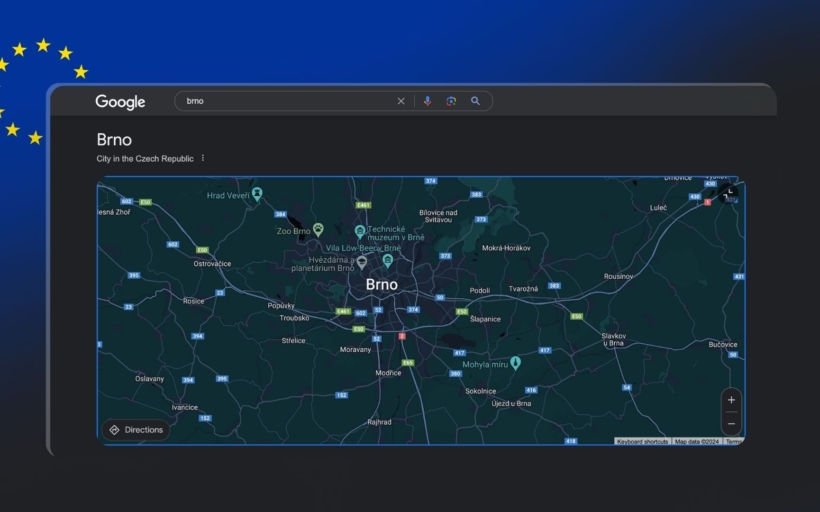Open the Keyboard shortcuts link on map
The height and width of the screenshot is (512, 820).
click(642, 441)
